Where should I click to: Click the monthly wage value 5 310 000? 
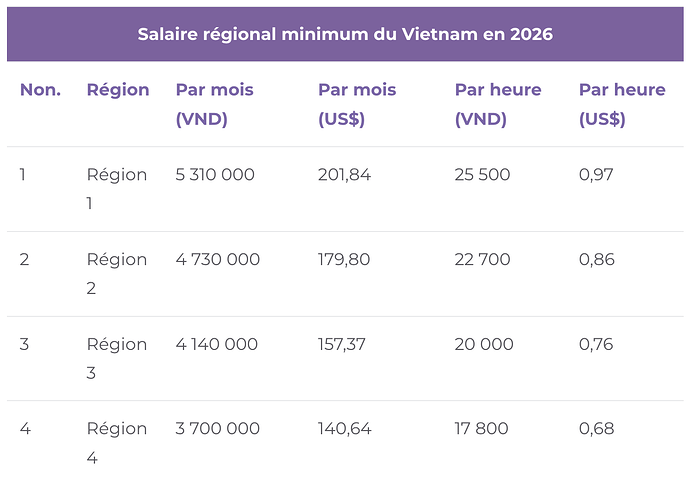pos(215,175)
